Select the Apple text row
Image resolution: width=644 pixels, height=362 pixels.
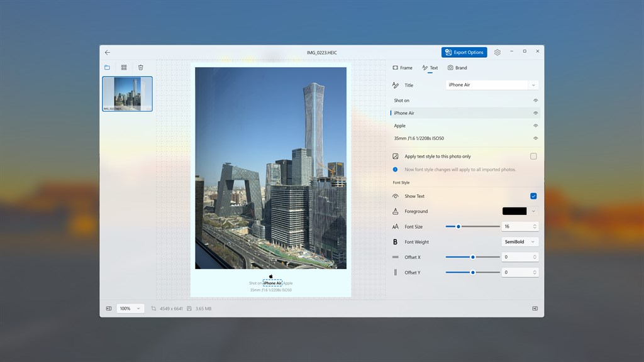point(465,126)
